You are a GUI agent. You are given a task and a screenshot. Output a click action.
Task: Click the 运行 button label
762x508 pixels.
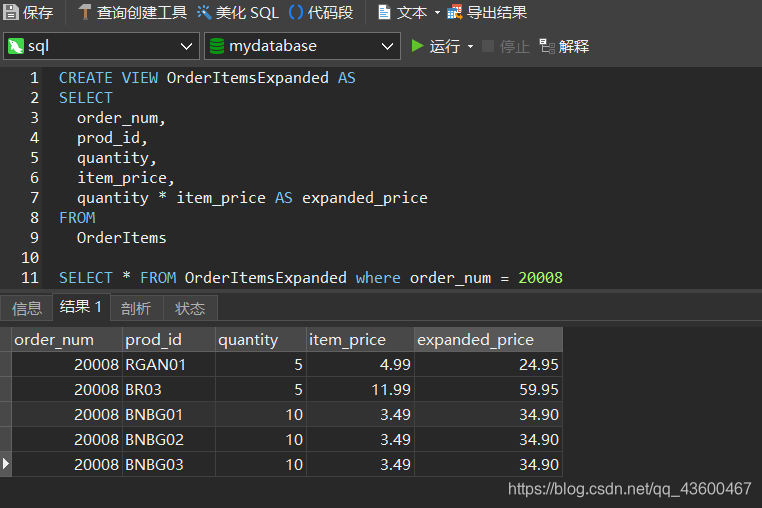(445, 47)
